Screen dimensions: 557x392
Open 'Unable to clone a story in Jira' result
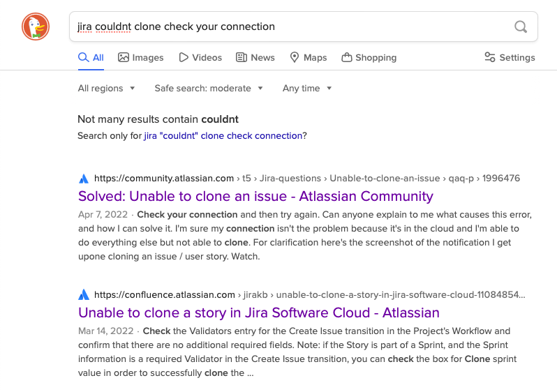click(258, 312)
